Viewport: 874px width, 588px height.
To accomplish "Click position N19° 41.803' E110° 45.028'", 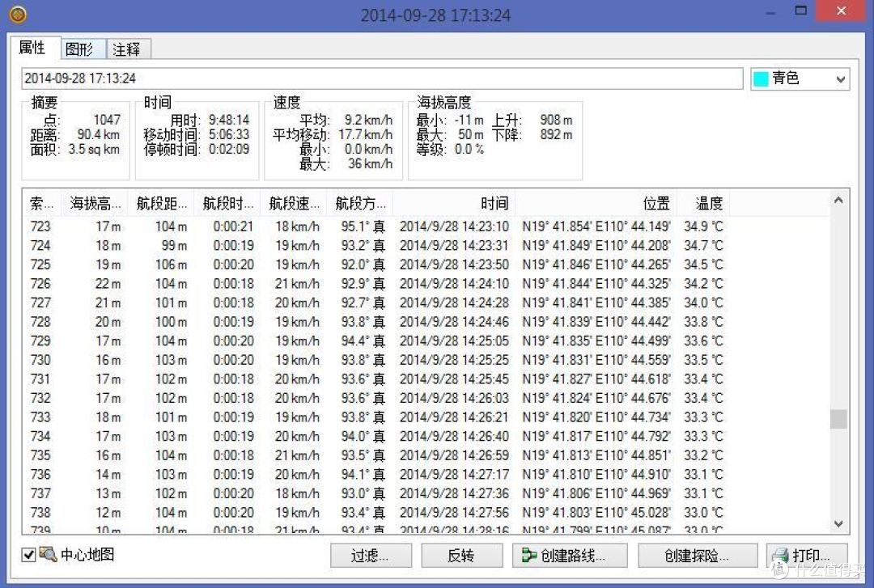I will click(x=596, y=512).
